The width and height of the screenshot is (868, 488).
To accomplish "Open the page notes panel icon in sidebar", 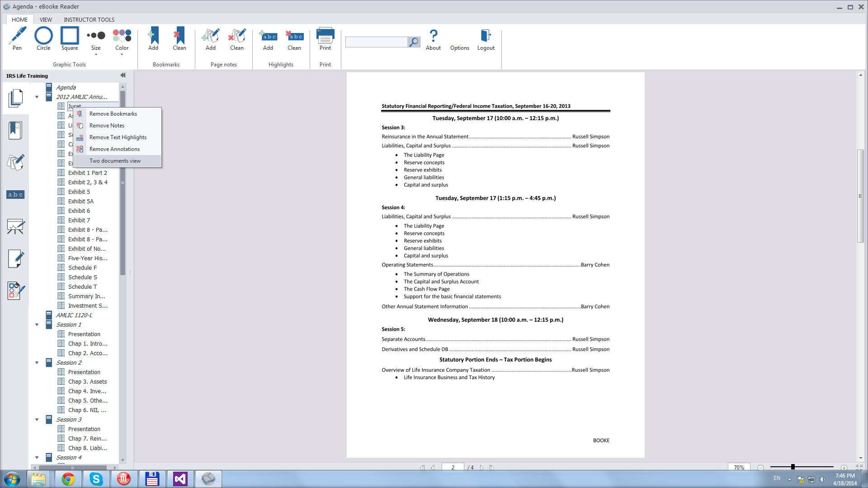I will tap(15, 162).
